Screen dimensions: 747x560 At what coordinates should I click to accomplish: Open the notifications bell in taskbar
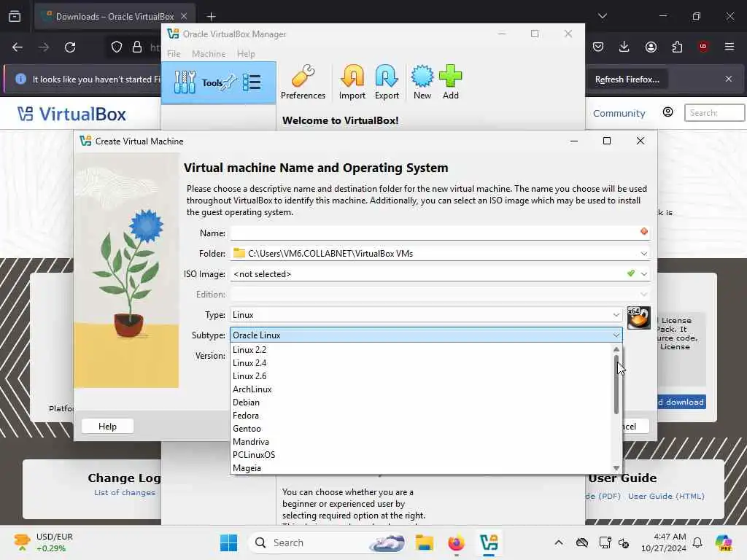coord(697,542)
